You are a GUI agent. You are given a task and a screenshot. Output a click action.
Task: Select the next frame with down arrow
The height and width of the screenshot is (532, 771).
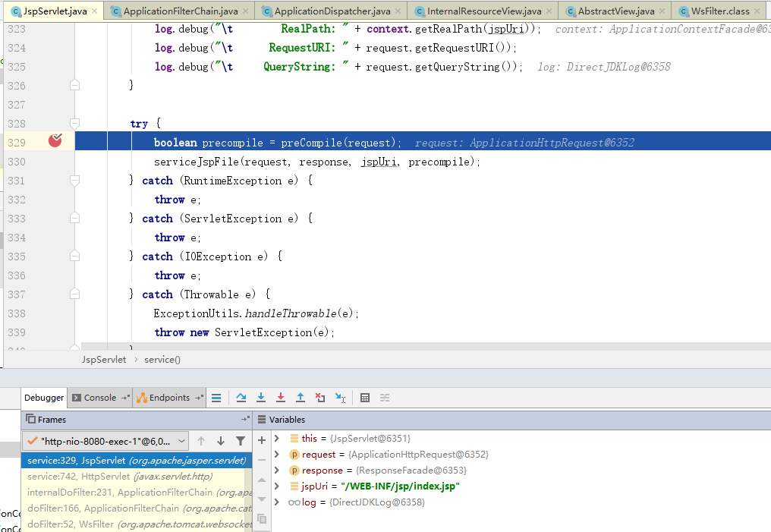click(221, 441)
